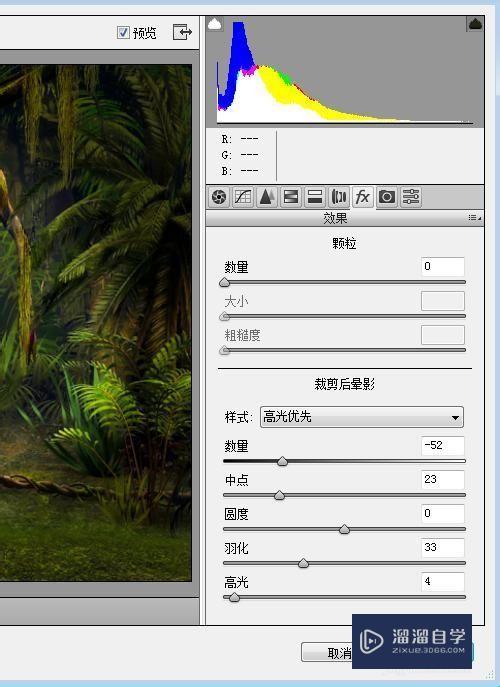Open the Lens Corrections tab
This screenshot has height=687, width=500.
click(339, 197)
